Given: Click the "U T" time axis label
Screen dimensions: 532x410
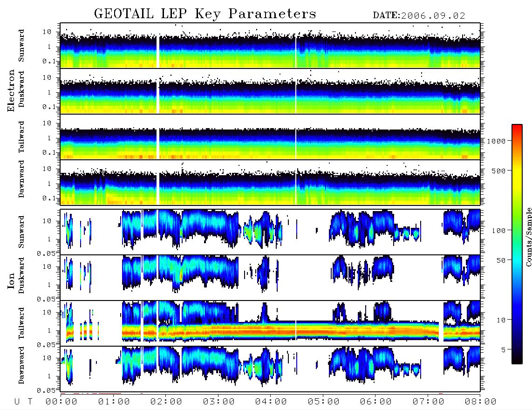Looking at the screenshot, I should [23, 402].
